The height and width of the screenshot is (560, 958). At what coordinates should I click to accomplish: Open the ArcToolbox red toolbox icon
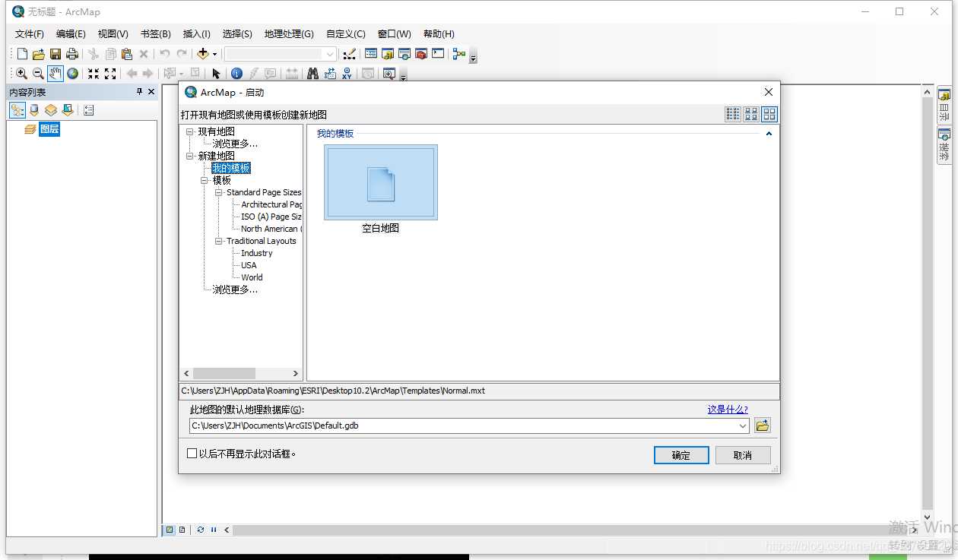tap(421, 54)
